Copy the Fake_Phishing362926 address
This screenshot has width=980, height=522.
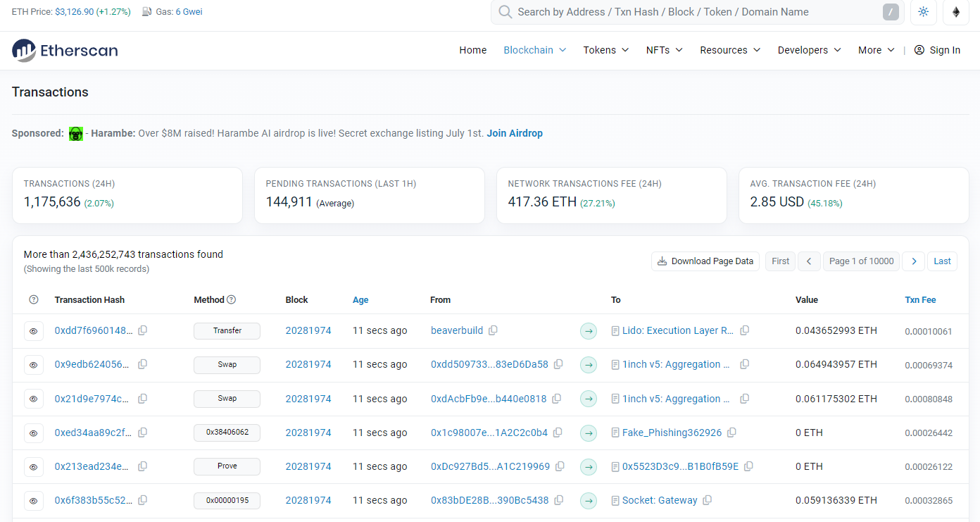pos(731,433)
